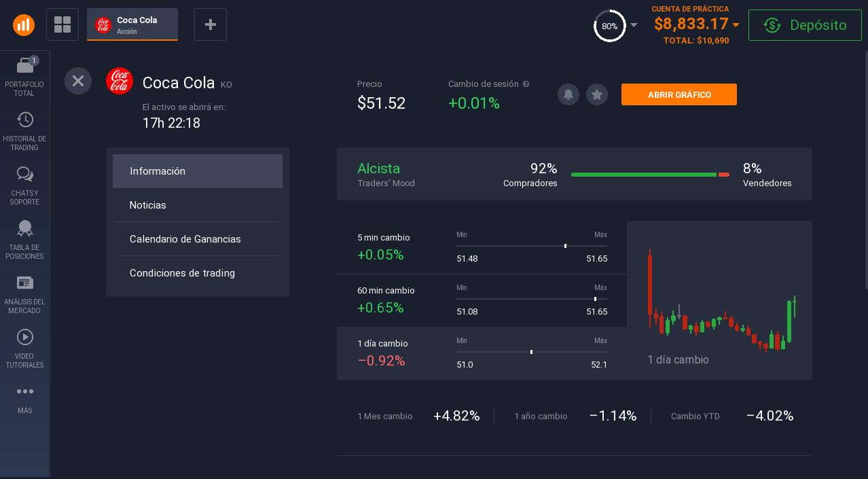Click the +0.65% 60 min change value

click(x=380, y=308)
